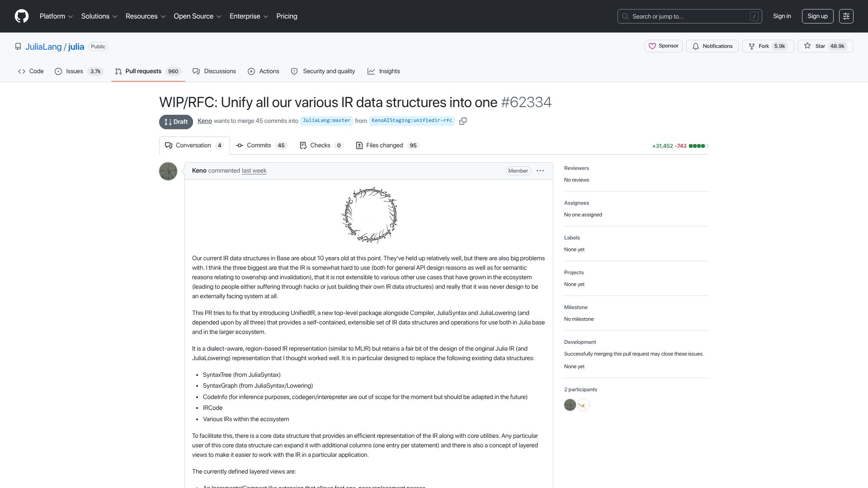Screen dimensions: 868x488
Task: Click the Keno author link under title
Action: click(x=205, y=121)
